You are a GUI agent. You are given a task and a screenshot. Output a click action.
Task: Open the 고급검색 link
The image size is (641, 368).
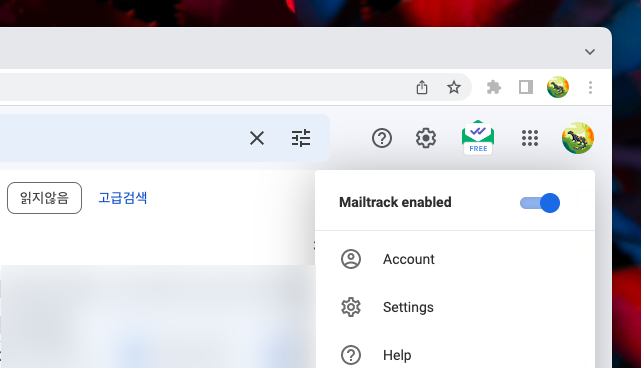[123, 198]
